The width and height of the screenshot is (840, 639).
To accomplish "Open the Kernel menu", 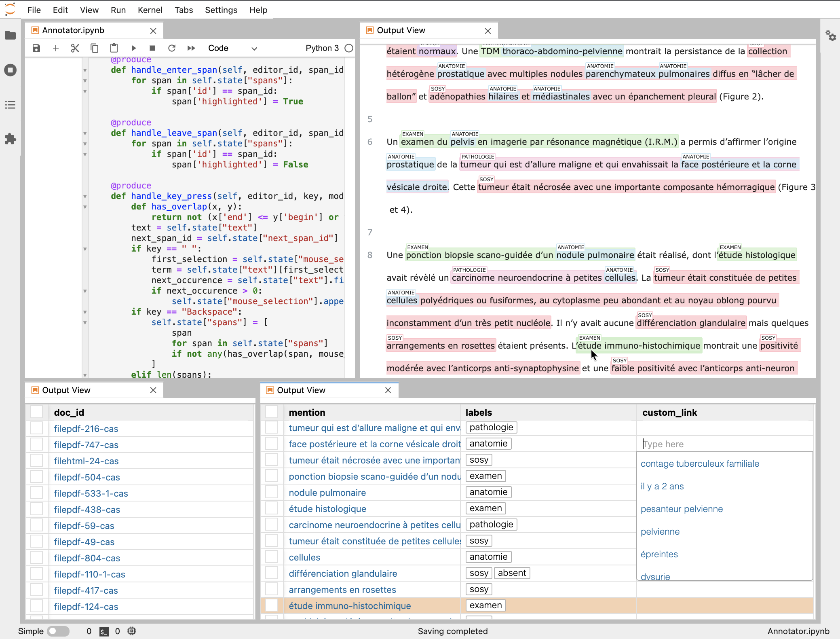I will tap(150, 10).
